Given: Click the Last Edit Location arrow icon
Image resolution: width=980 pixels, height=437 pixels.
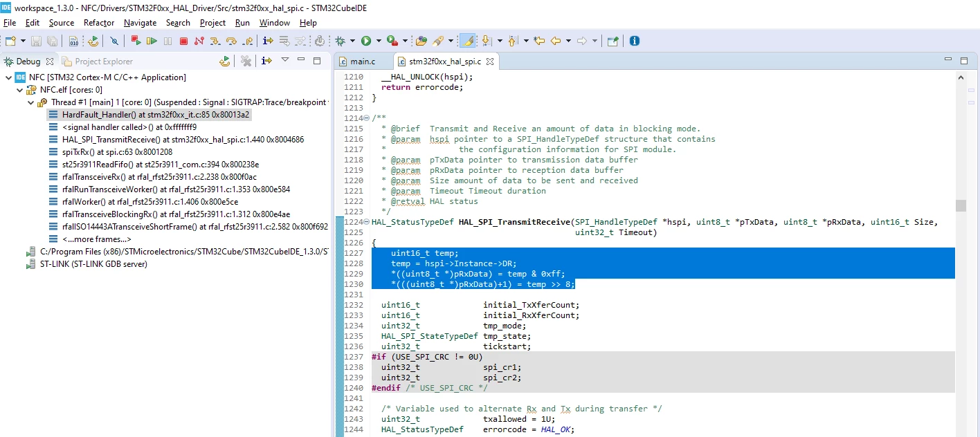Looking at the screenshot, I should pos(539,41).
